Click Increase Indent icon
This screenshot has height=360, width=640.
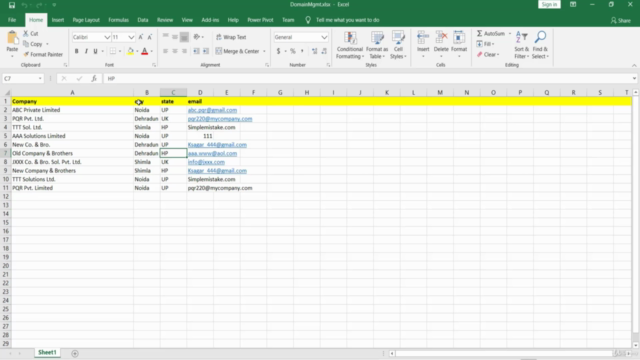pyautogui.click(x=206, y=51)
